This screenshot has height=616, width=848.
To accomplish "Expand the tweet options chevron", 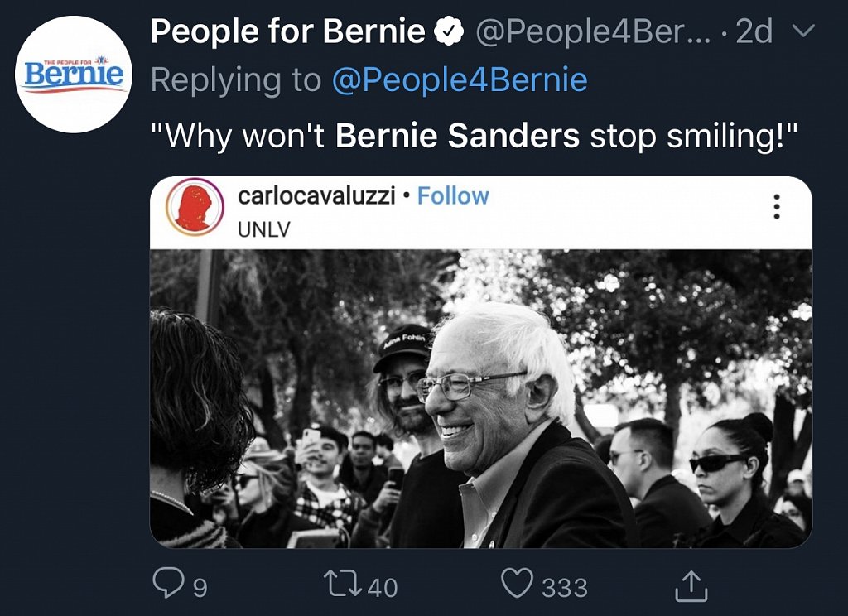I will tap(802, 32).
